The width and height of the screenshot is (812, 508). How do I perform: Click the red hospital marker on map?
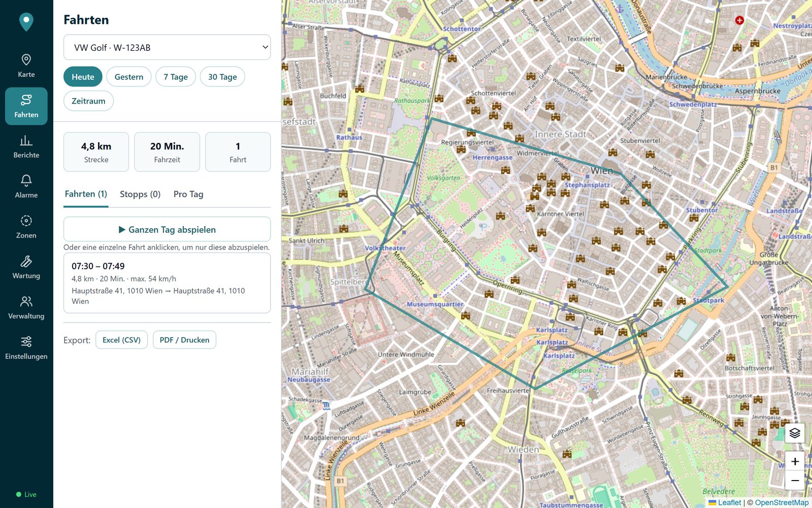click(739, 20)
